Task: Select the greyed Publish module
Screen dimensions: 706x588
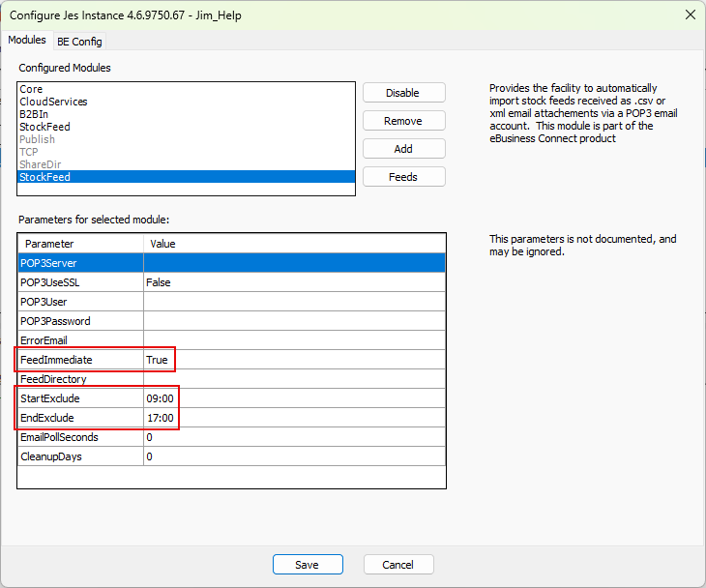Action: pyautogui.click(x=186, y=139)
